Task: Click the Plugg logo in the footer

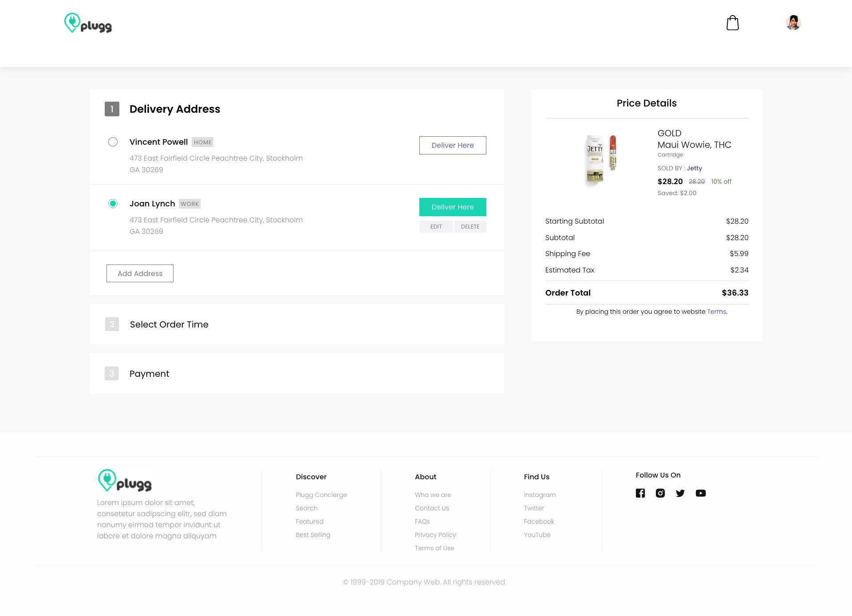Action: pos(125,481)
